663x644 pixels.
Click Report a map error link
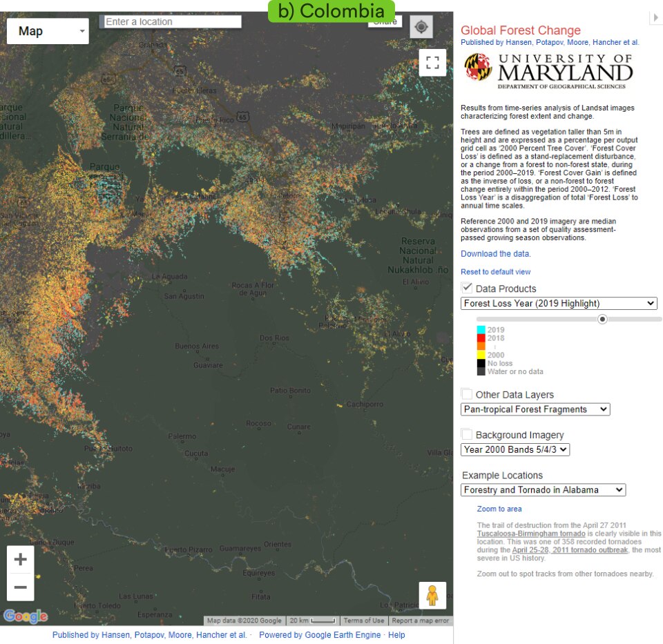(x=421, y=621)
